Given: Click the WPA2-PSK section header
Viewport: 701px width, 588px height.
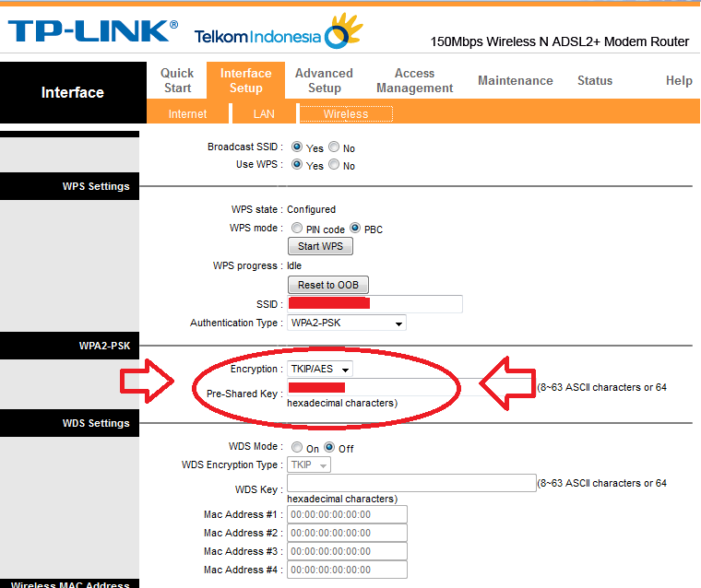Looking at the screenshot, I should pos(70,346).
